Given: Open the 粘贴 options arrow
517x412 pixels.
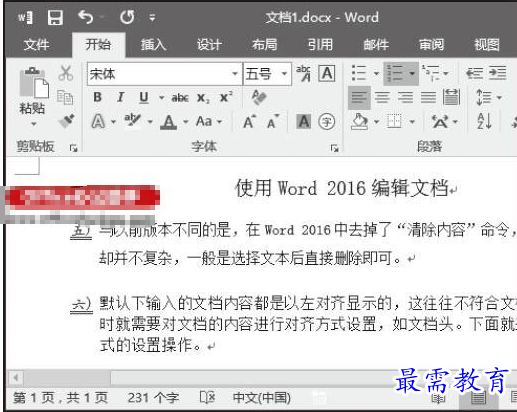Looking at the screenshot, I should pyautogui.click(x=33, y=124).
